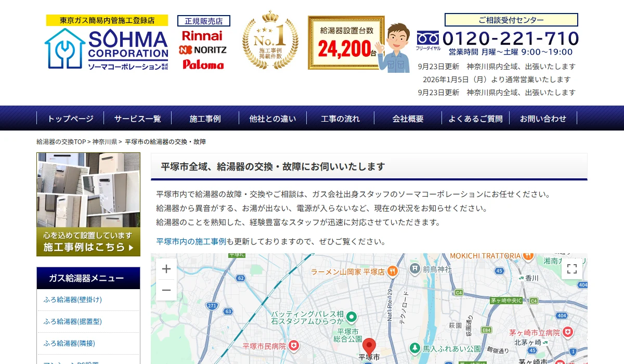Click the ご相談受付センター label

click(x=511, y=20)
